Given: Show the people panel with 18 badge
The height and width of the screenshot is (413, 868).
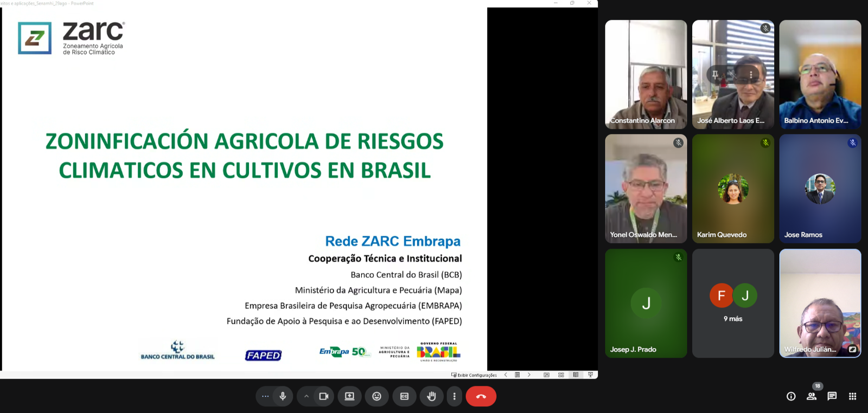Looking at the screenshot, I should [x=812, y=396].
